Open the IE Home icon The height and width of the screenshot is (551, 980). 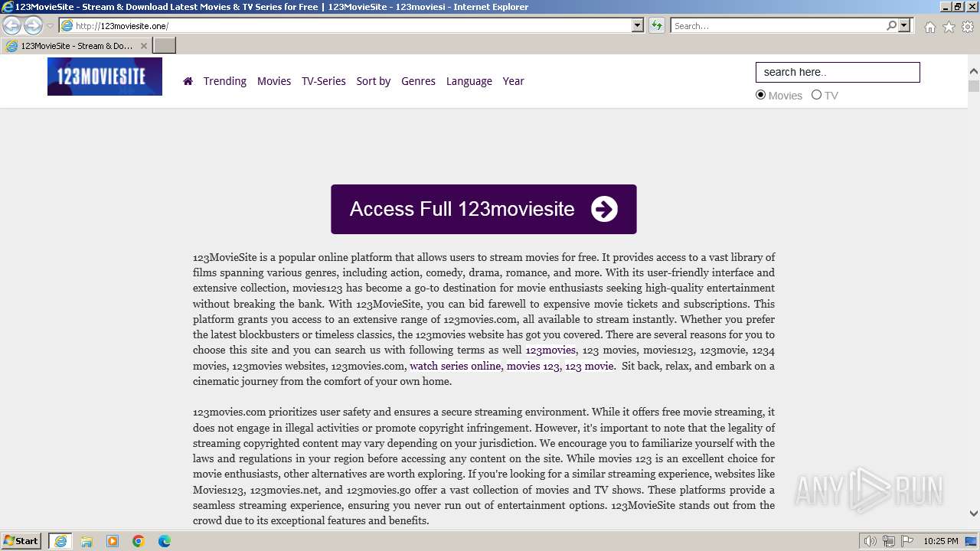[x=929, y=27]
